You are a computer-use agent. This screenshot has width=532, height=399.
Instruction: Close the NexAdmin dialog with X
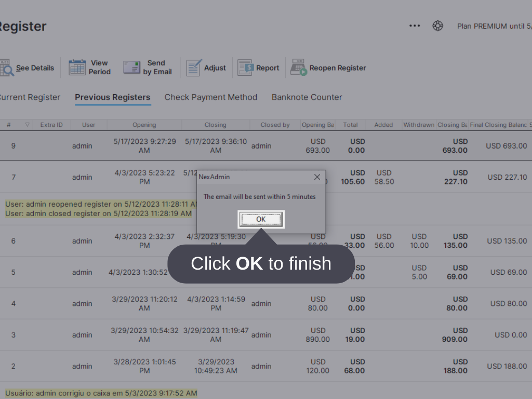pyautogui.click(x=317, y=177)
